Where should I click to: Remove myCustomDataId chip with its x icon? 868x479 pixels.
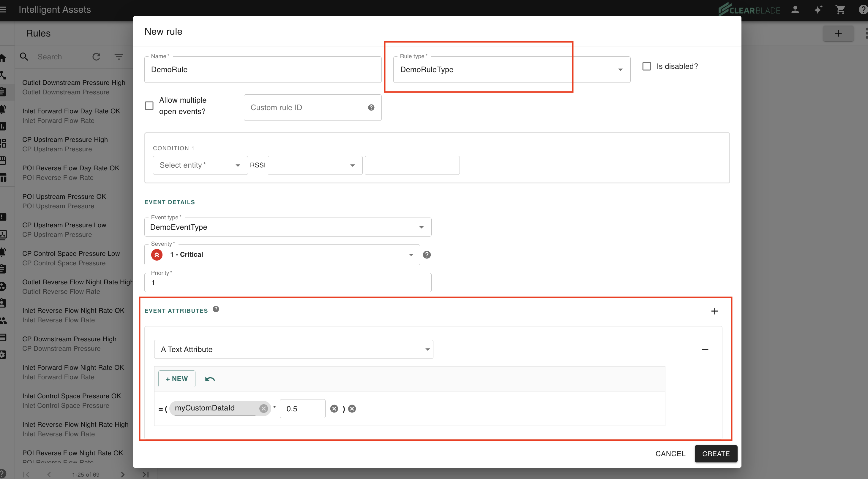263,408
